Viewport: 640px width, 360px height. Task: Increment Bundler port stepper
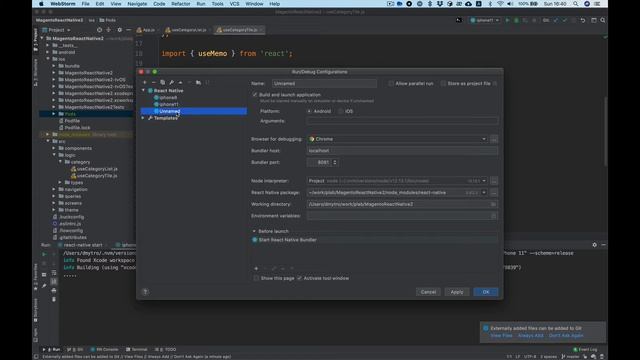[x=335, y=161]
